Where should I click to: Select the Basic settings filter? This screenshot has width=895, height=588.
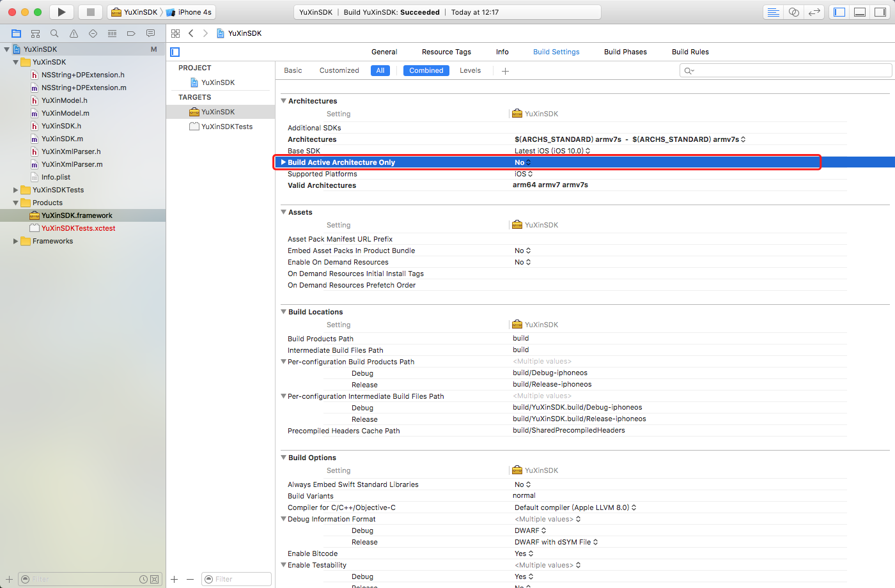pos(293,70)
